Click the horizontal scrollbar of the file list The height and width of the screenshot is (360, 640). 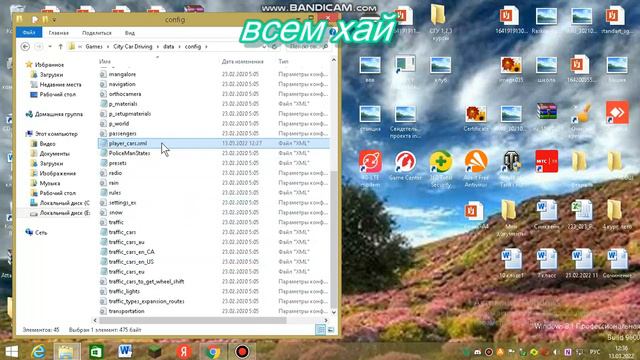[192, 320]
